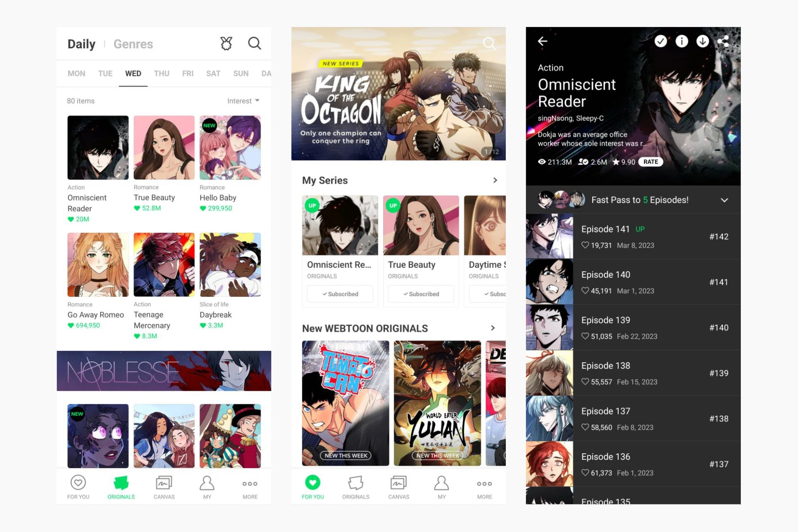Expand the Fast Pass to 5 Episodes section

coord(724,200)
